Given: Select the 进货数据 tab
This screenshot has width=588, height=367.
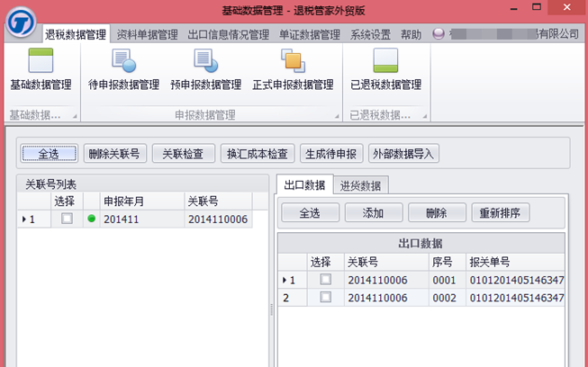Looking at the screenshot, I should pyautogui.click(x=360, y=185).
